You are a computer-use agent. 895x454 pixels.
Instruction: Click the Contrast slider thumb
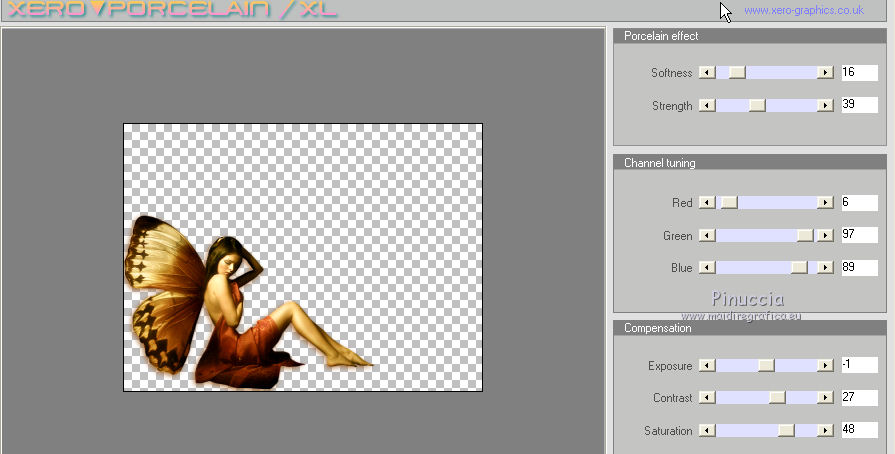click(x=777, y=397)
